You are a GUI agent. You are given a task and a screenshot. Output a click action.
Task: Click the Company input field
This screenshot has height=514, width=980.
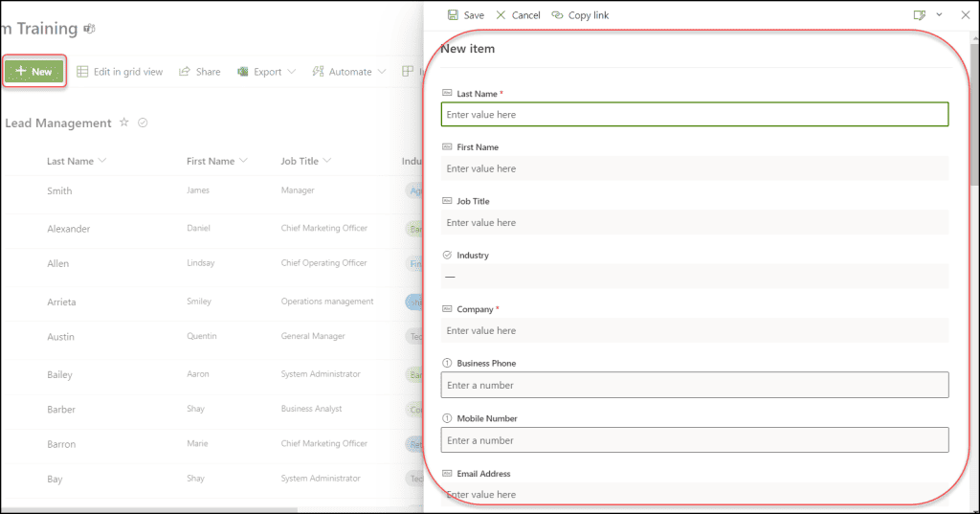(695, 331)
